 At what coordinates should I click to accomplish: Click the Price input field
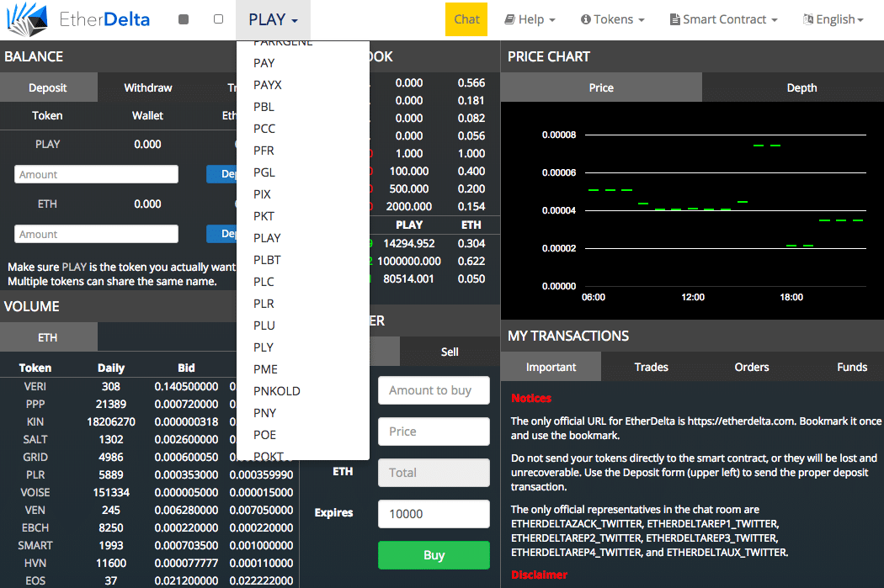tap(434, 432)
